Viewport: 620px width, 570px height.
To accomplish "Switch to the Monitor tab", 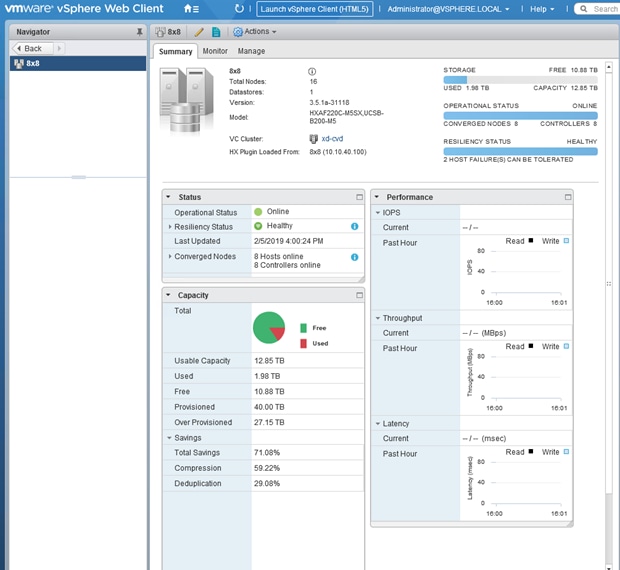I will tap(215, 51).
